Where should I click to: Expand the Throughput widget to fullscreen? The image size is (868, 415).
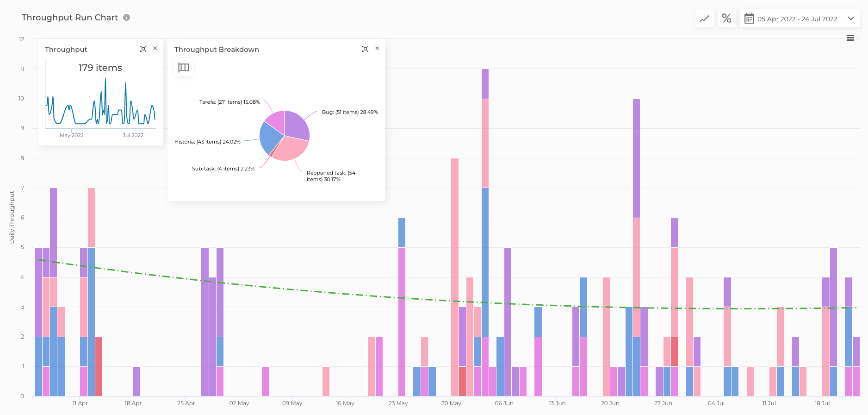tap(143, 49)
